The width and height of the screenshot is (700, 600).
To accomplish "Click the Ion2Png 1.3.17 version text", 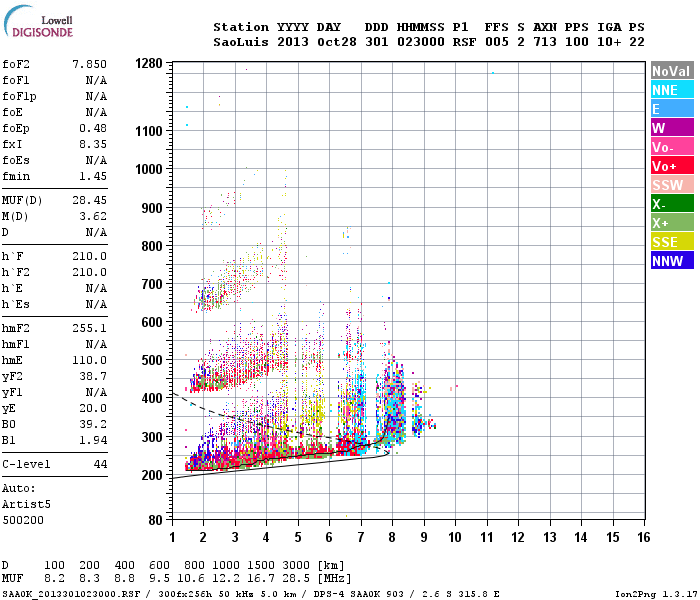I will (656, 594).
